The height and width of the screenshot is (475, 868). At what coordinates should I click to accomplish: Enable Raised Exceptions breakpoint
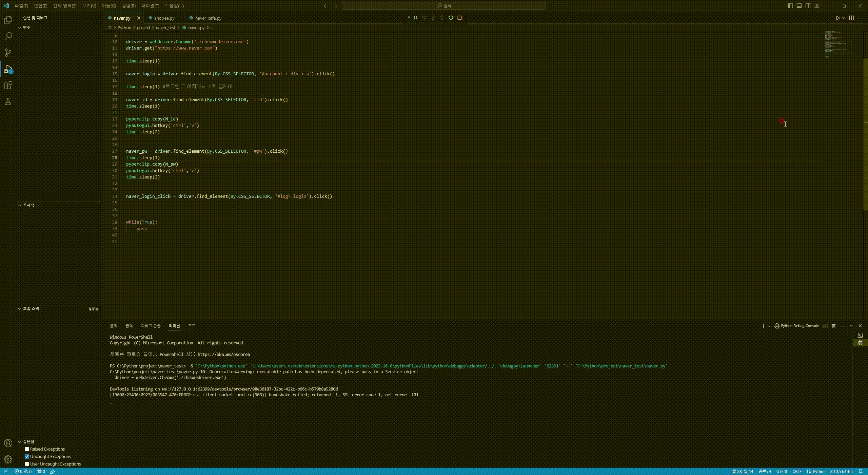click(x=27, y=449)
